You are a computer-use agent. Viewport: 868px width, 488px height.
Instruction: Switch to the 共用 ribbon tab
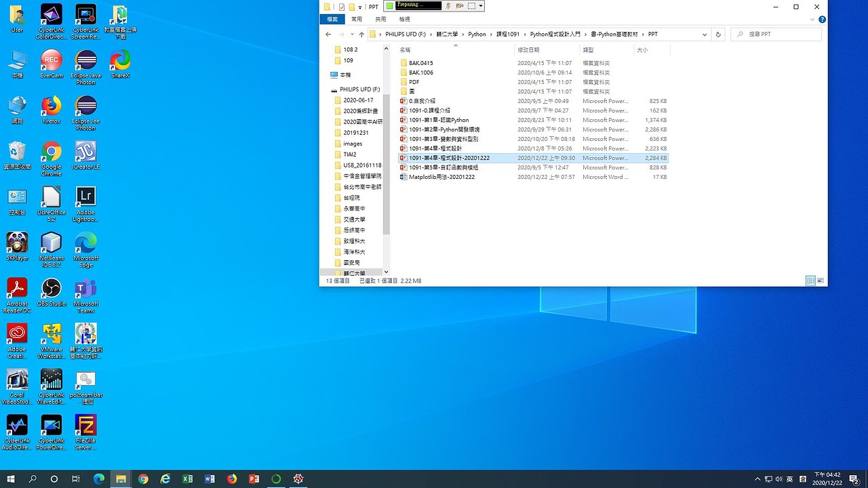[380, 20]
